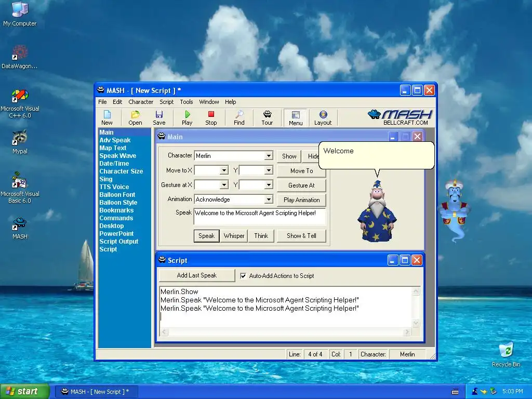The image size is (532, 399).
Task: Open the Gesture at Y dropdown
Action: [269, 185]
